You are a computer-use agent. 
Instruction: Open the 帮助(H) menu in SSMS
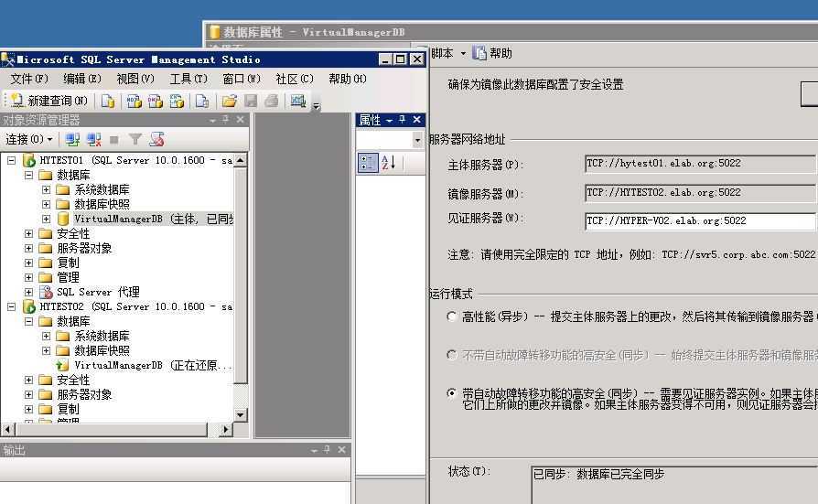(x=348, y=79)
